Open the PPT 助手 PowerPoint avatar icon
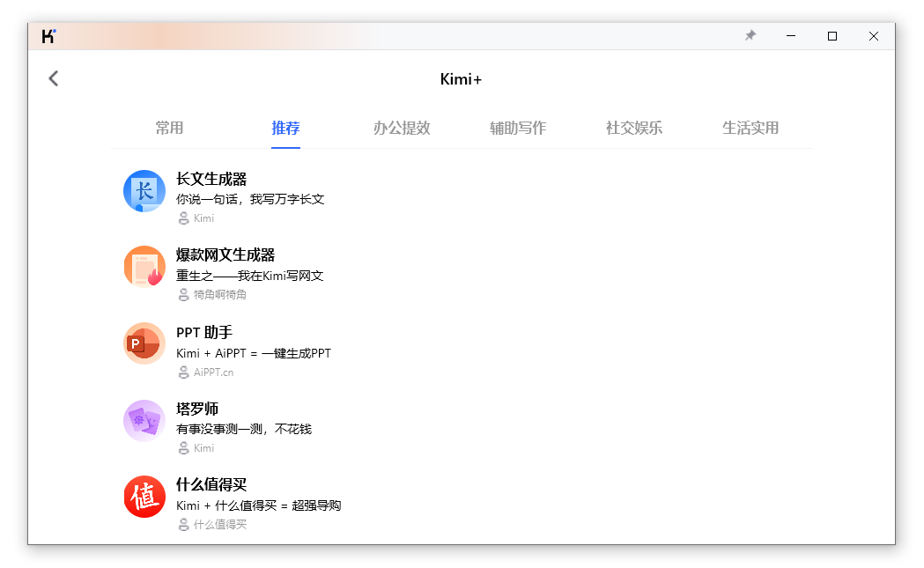The height and width of the screenshot is (568, 924). tap(144, 343)
